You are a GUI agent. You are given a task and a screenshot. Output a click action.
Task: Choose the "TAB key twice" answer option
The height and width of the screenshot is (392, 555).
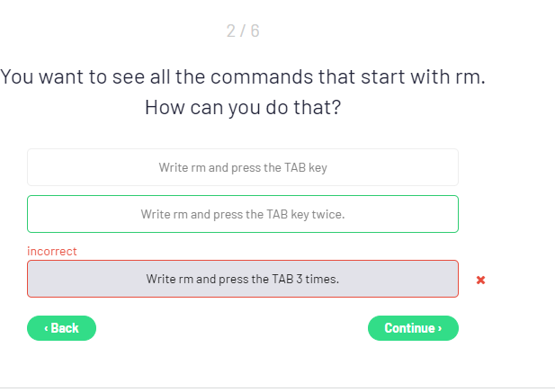coord(243,214)
